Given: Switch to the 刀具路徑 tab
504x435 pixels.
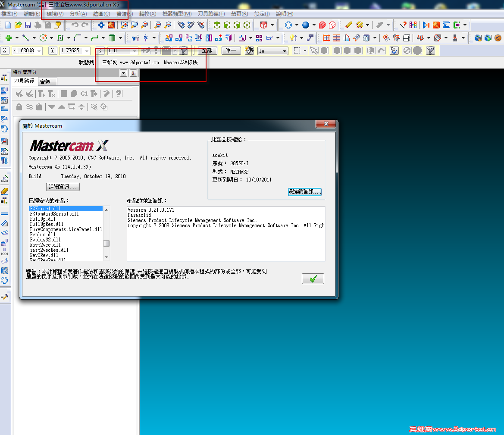Looking at the screenshot, I should (x=25, y=81).
